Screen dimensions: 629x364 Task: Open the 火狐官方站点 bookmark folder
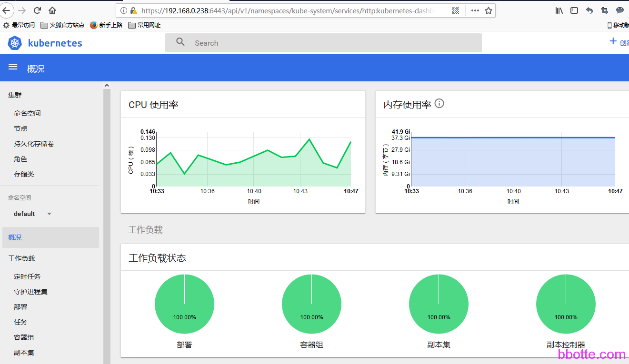[x=62, y=25]
